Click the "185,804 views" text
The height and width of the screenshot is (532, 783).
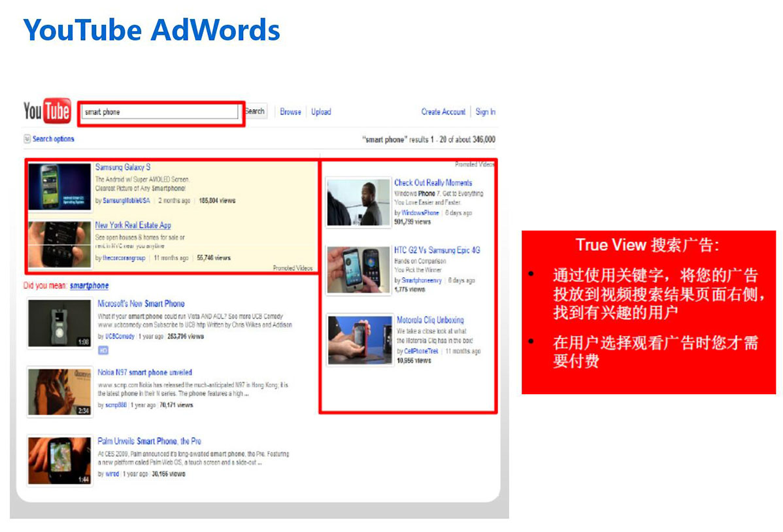pos(217,201)
